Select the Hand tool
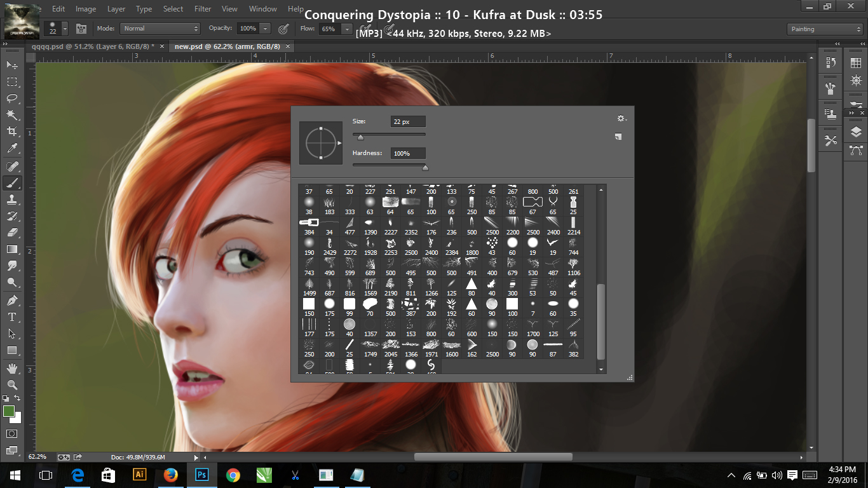Viewport: 868px width, 488px height. click(12, 368)
